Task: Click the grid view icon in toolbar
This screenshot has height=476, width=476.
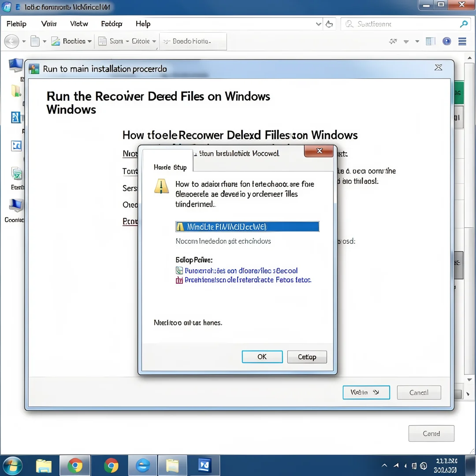Action: [430, 41]
